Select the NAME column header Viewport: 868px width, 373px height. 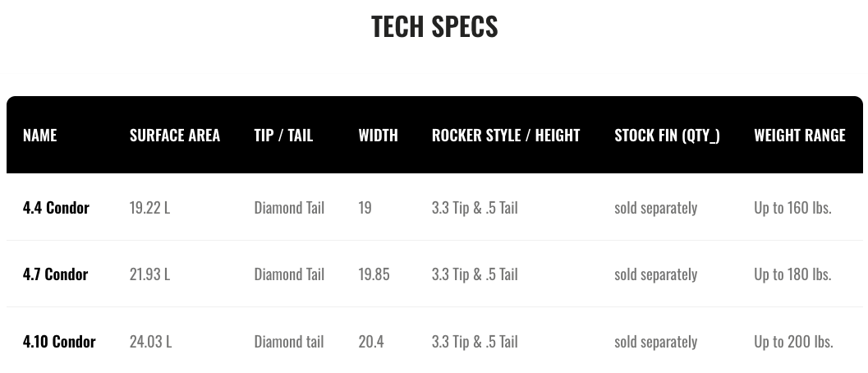pos(40,135)
